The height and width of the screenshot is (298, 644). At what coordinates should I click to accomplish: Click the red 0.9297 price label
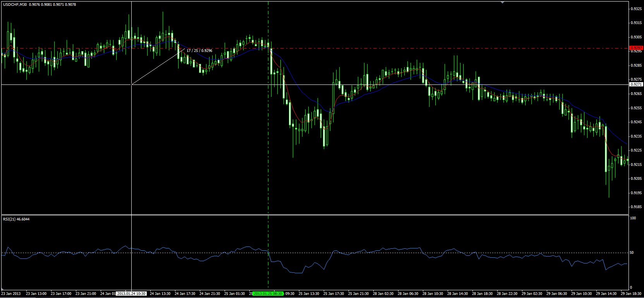[x=636, y=48]
